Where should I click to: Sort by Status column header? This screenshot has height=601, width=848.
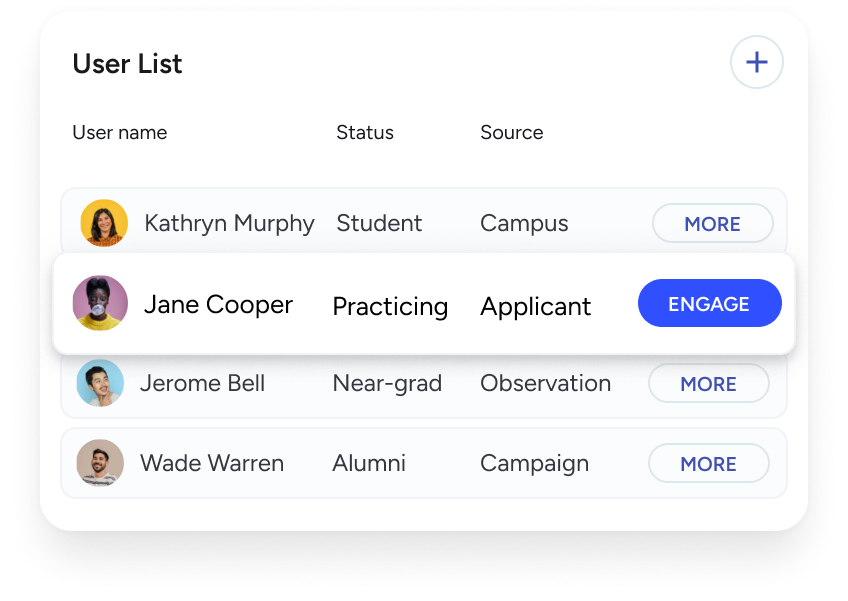click(x=365, y=133)
